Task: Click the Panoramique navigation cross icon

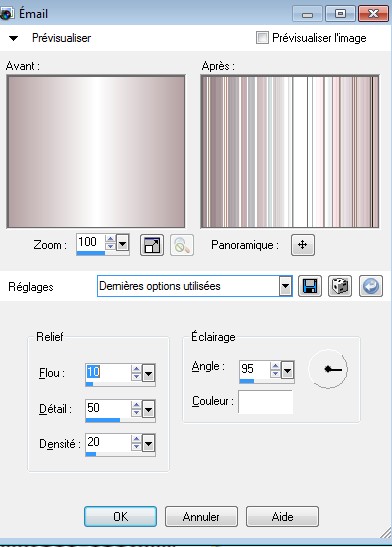Action: coord(303,245)
